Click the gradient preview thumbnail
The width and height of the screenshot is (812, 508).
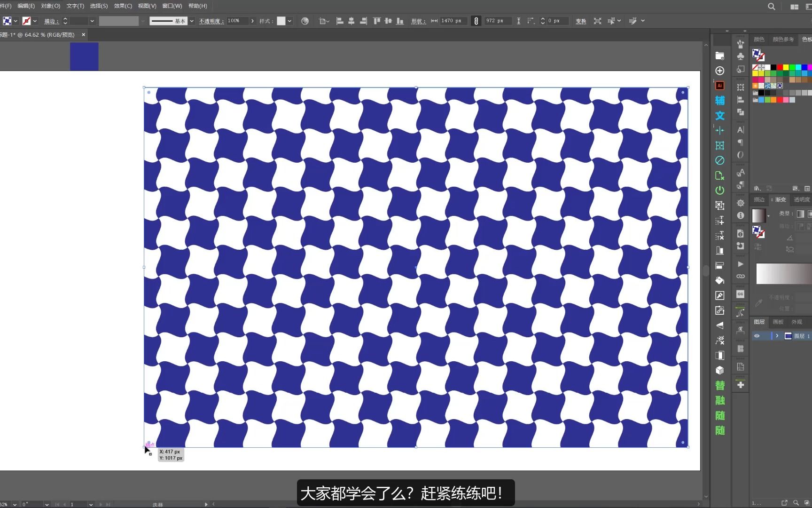coord(758,215)
